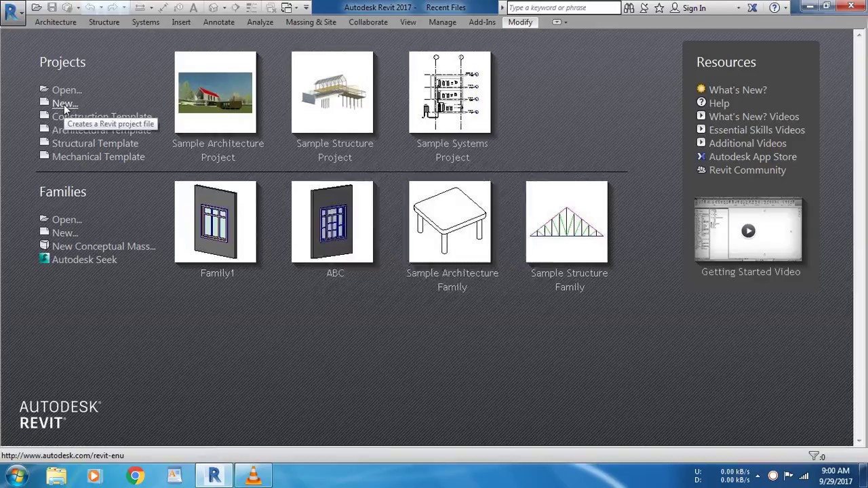Viewport: 868px width, 488px height.
Task: Expand the 3D View dropdown arrow
Action: point(224,7)
